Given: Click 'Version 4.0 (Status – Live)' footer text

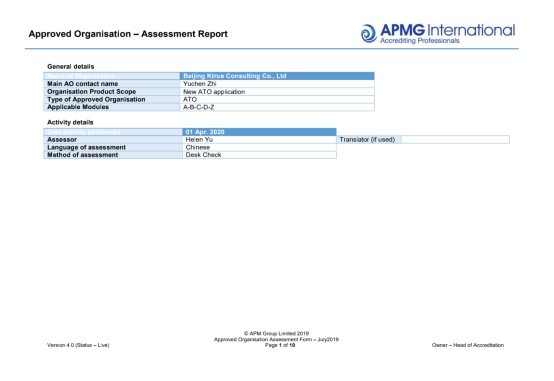Looking at the screenshot, I should (x=78, y=345).
